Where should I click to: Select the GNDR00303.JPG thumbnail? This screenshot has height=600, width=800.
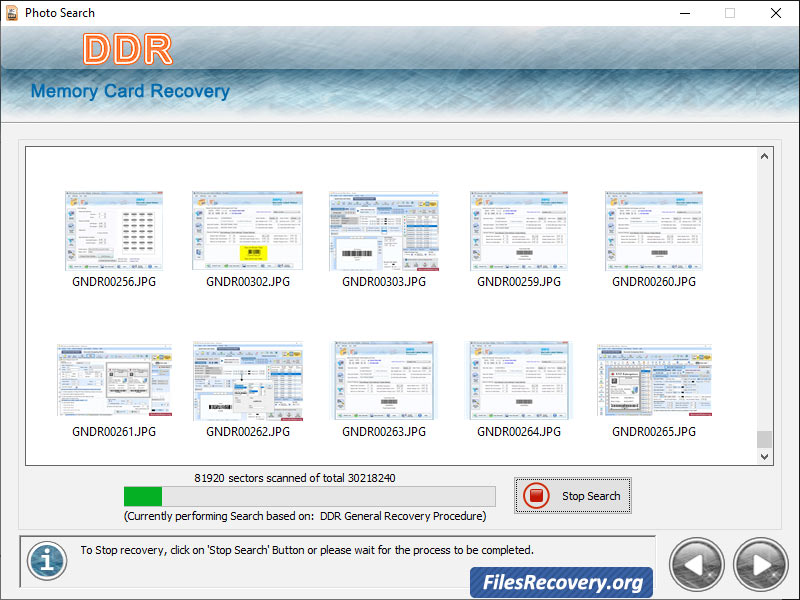click(x=383, y=231)
